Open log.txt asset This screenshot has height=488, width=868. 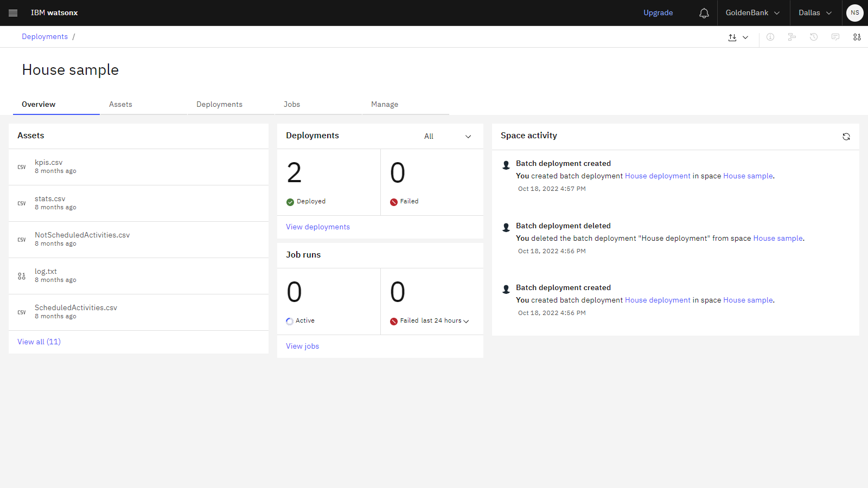pos(46,271)
